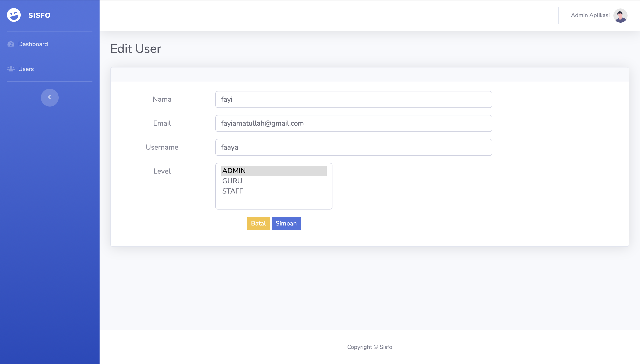This screenshot has width=640, height=364.
Task: Open Users menu item
Action: coord(26,69)
